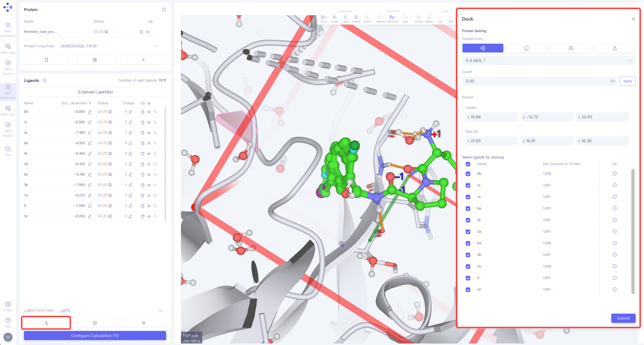Click Configure Calculation (11) button
Screen dimensions: 644x345
[x=95, y=336]
